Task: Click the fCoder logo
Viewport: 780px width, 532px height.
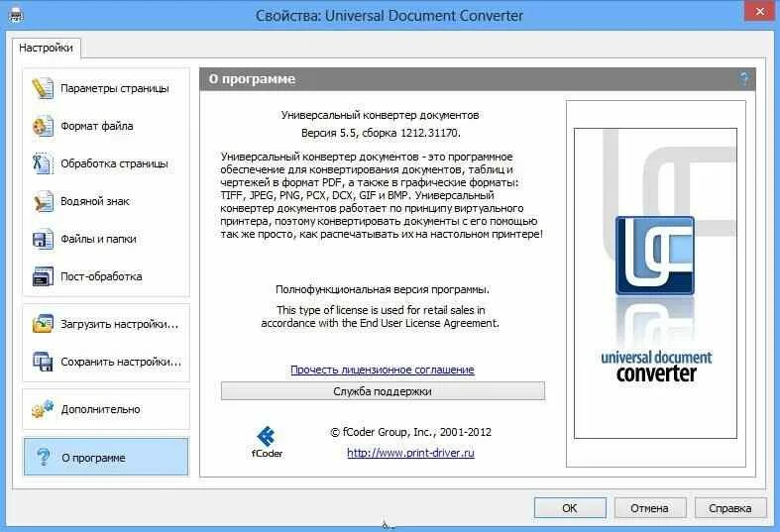Action: click(x=267, y=442)
